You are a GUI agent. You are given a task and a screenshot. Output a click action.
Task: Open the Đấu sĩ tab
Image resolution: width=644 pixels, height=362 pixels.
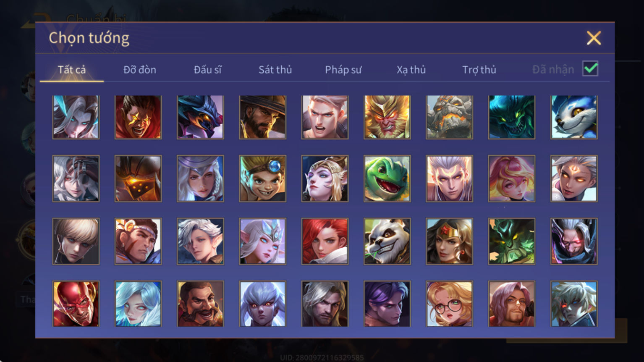(x=208, y=70)
